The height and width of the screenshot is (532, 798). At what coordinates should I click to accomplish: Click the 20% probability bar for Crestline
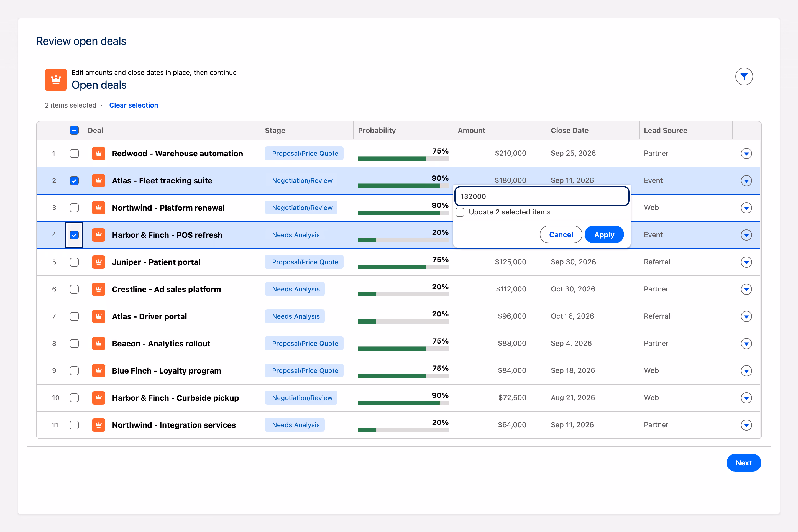click(x=403, y=294)
